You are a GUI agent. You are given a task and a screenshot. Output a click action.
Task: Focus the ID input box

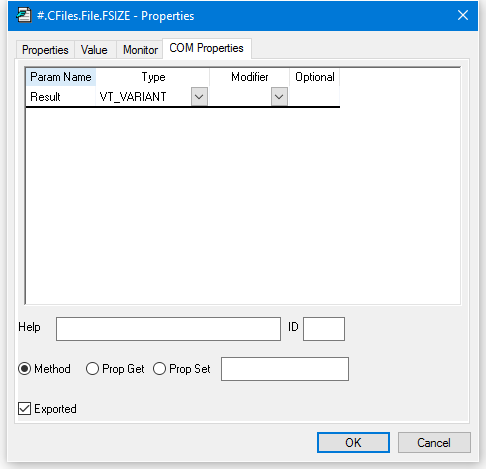coord(324,329)
